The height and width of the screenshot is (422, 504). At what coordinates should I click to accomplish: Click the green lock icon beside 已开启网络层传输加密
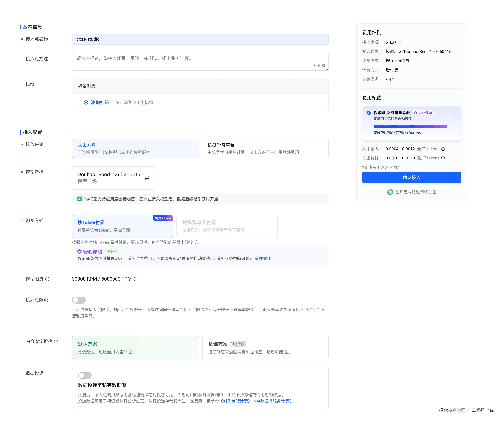[390, 192]
